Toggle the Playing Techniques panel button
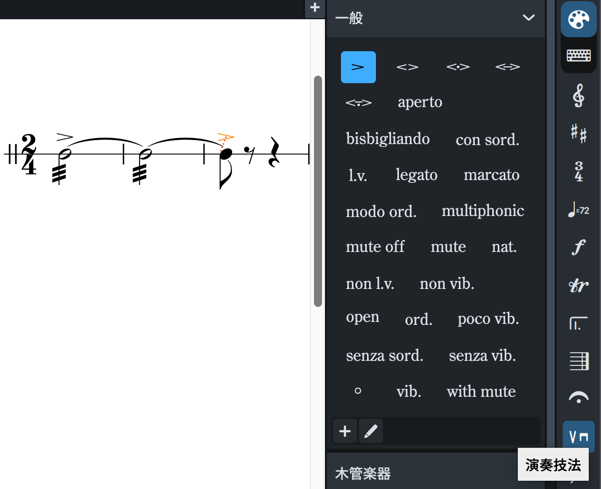 (578, 436)
